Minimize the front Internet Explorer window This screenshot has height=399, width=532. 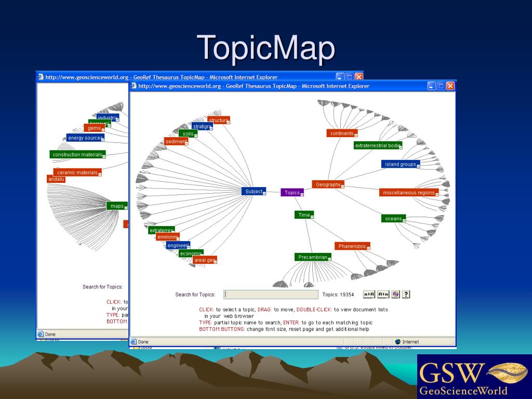click(431, 86)
